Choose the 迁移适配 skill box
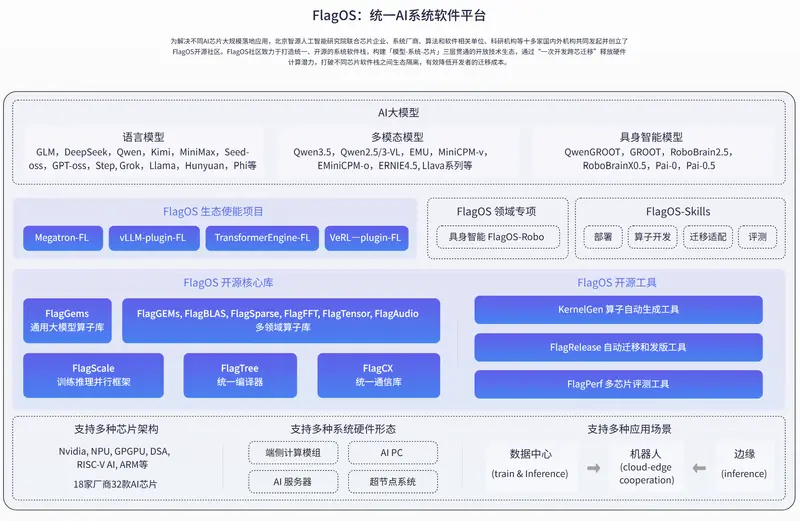The width and height of the screenshot is (800, 521). point(708,237)
